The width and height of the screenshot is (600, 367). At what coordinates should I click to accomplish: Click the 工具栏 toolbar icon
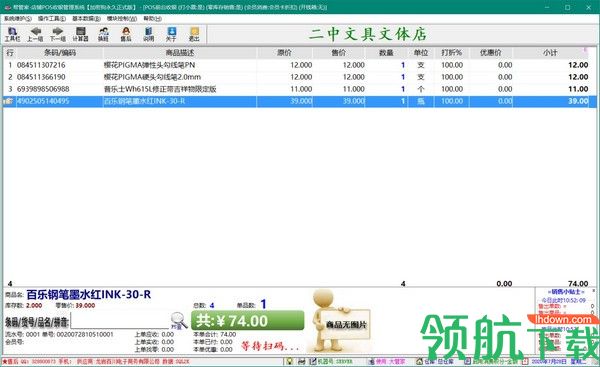point(12,34)
